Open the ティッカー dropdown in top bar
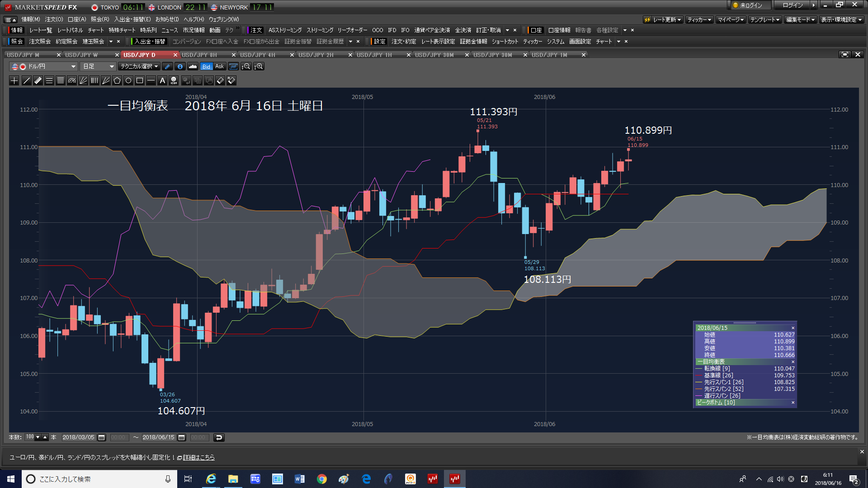The width and height of the screenshot is (868, 488). click(x=699, y=20)
